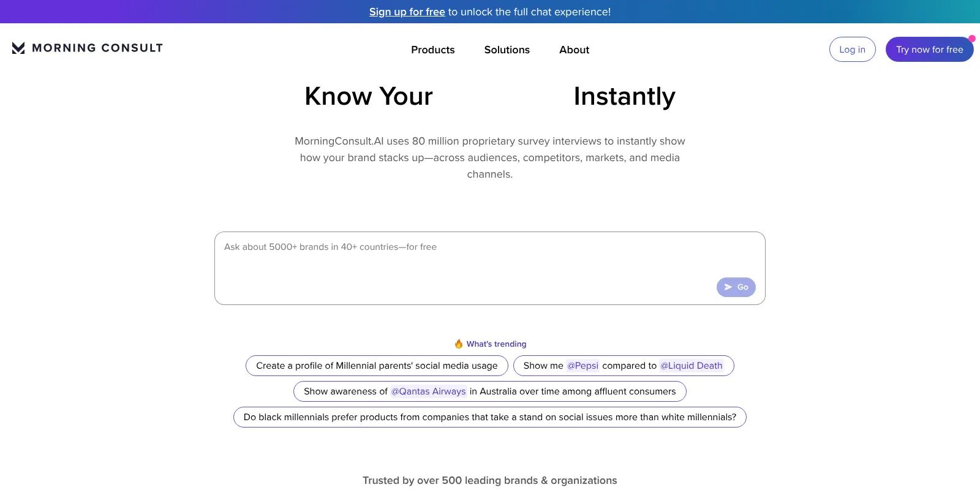Click the pink notification dot
Screen dimensions: 980x490
(x=971, y=39)
